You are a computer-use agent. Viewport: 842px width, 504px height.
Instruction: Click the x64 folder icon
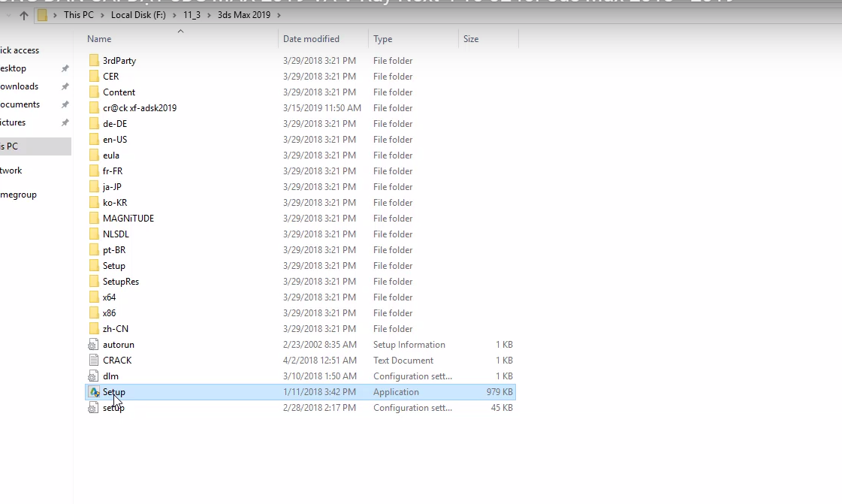pyautogui.click(x=94, y=297)
